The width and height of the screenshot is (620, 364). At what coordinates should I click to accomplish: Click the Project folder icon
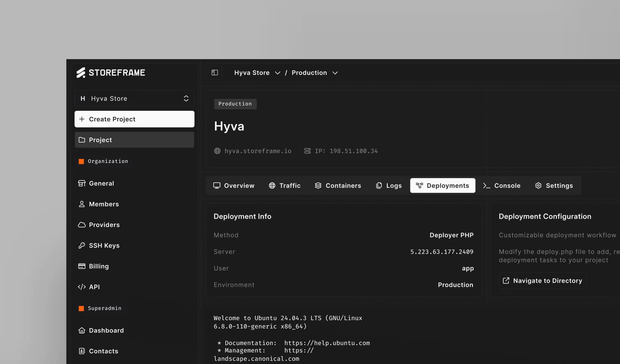click(82, 140)
